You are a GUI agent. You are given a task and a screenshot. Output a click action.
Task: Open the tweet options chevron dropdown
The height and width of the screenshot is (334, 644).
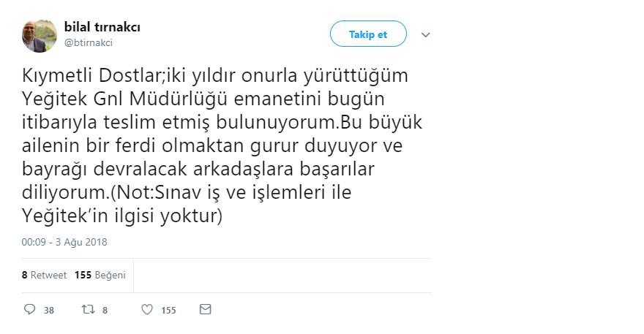[426, 34]
